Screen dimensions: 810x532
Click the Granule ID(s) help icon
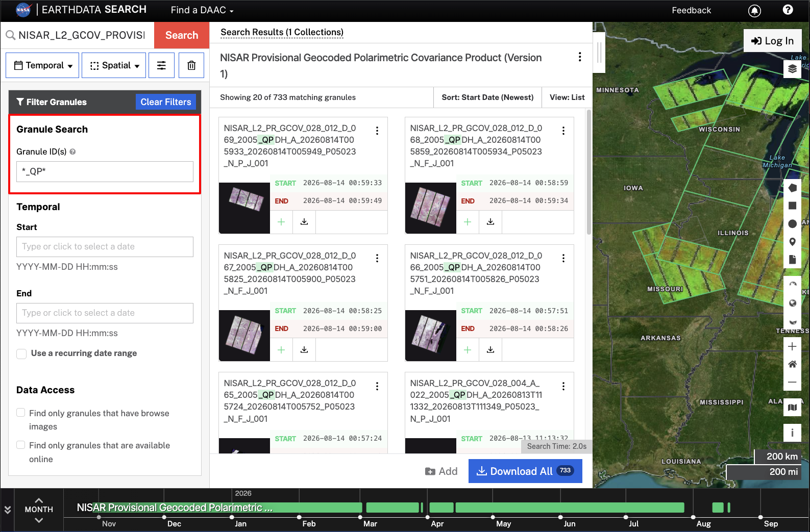[x=72, y=151]
